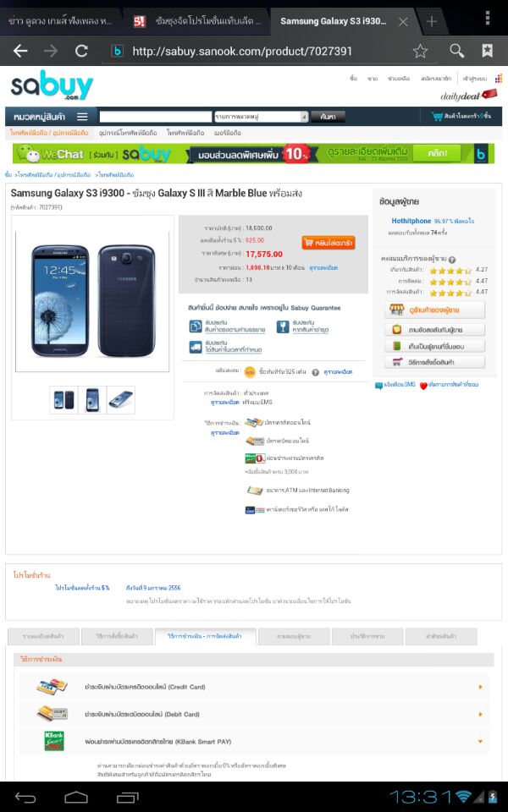The width and height of the screenshot is (508, 812).
Task: Select the first product details tab
Action: 43,636
